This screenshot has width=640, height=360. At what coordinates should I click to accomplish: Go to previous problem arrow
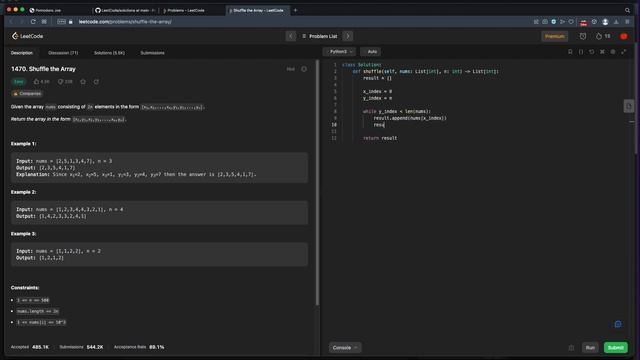pyautogui.click(x=291, y=36)
